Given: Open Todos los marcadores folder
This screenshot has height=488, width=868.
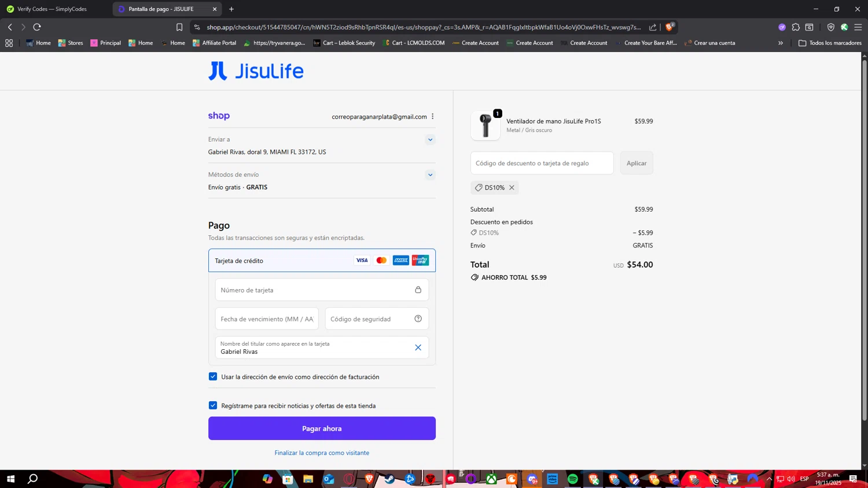Looking at the screenshot, I should 830,43.
